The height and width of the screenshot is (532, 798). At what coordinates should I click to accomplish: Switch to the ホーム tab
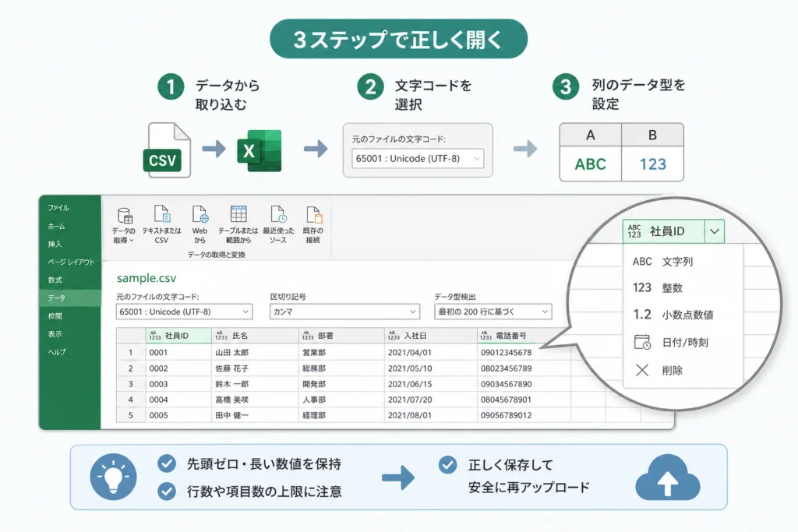(56, 226)
